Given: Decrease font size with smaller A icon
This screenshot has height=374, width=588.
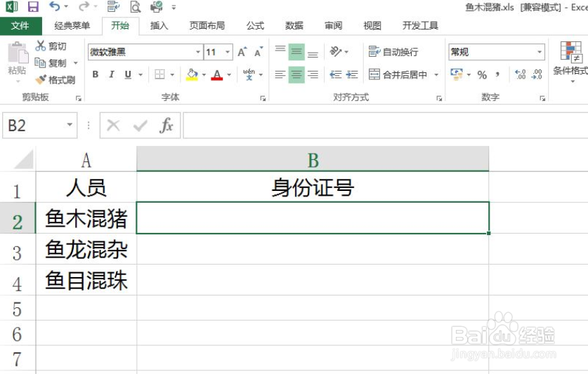Looking at the screenshot, I should coord(259,52).
